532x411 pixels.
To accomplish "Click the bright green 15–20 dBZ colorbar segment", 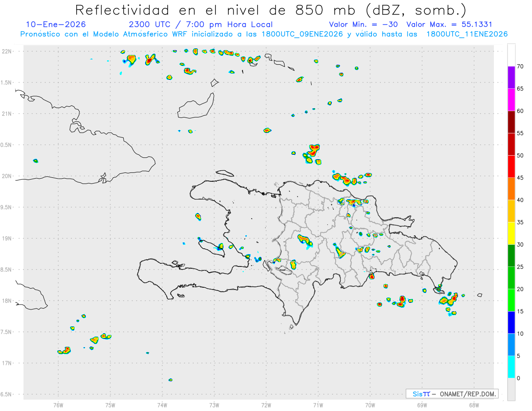I will (511, 300).
